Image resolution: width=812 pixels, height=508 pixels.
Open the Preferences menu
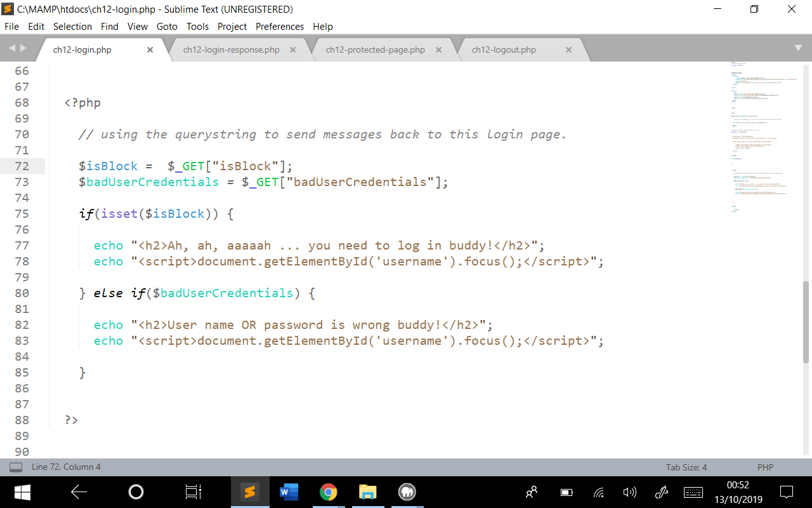(280, 26)
